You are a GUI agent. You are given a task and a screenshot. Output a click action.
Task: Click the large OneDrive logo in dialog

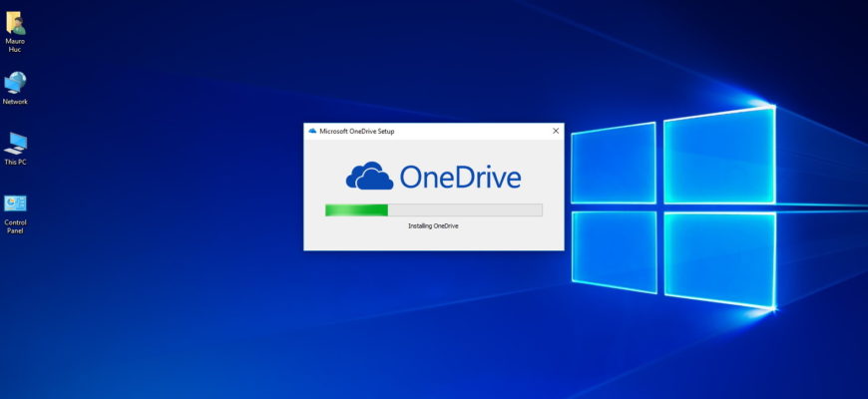click(433, 176)
